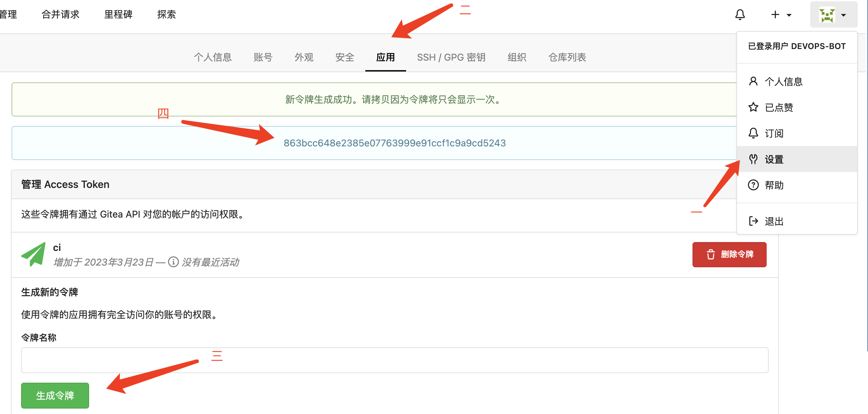Click the notification bell icon in header
868x414 pixels.
pyautogui.click(x=740, y=15)
